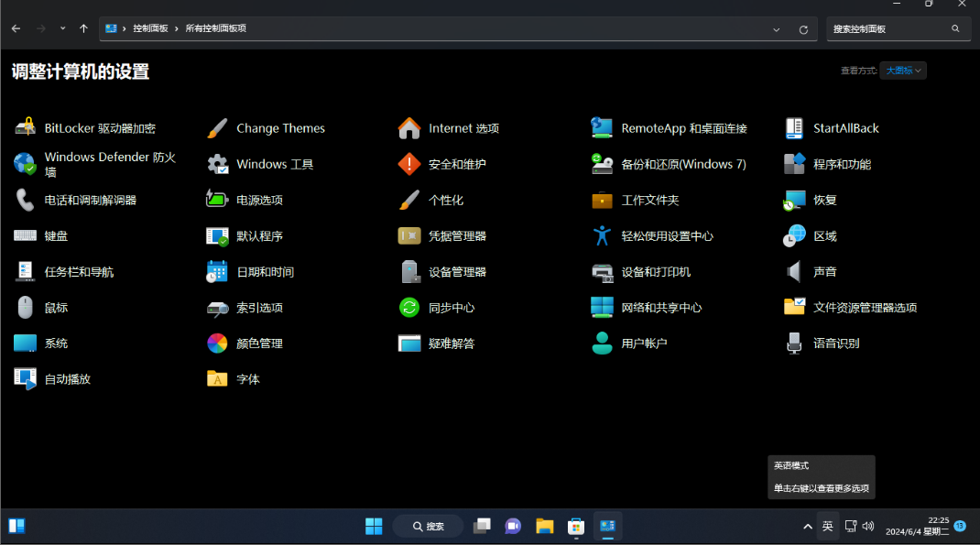Go up one level with up arrow
This screenshot has width=980, height=545.
coord(83,28)
